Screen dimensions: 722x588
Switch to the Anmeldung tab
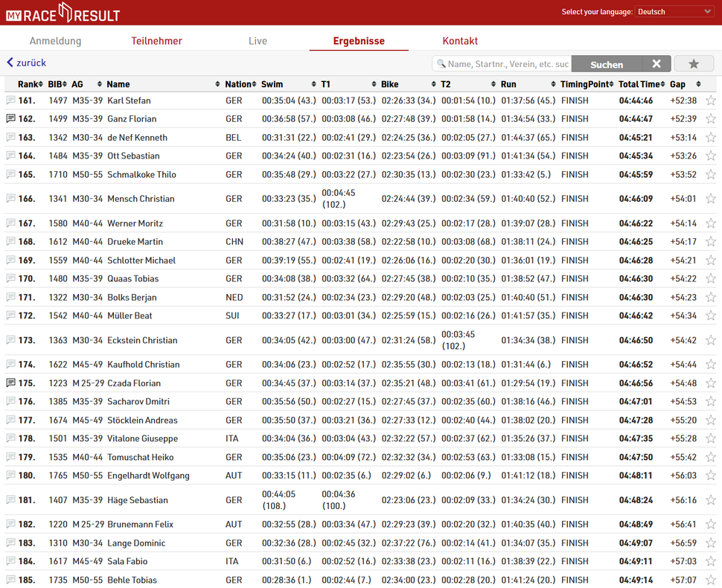55,41
